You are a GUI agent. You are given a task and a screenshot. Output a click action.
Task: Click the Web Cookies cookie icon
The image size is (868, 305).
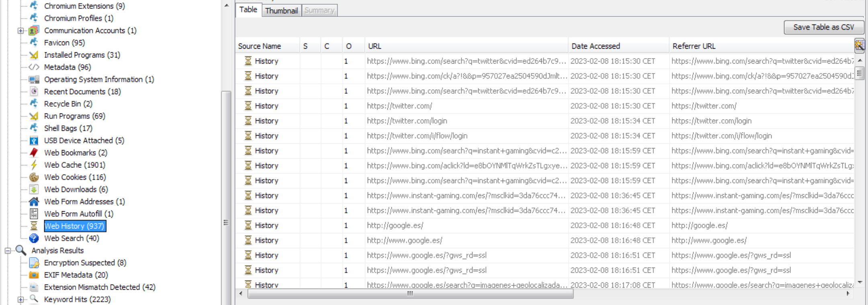[x=34, y=177]
